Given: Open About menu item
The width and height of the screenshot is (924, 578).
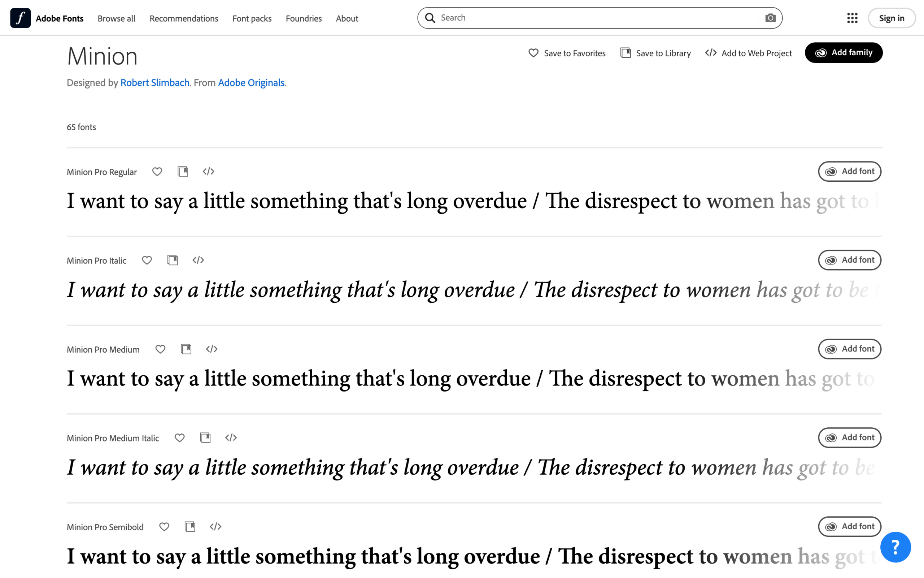Looking at the screenshot, I should point(347,18).
